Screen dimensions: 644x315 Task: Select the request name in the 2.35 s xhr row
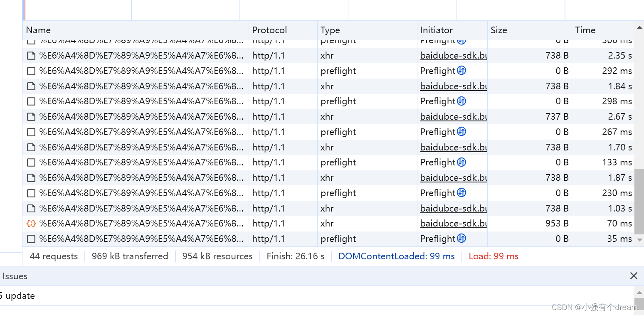(x=141, y=56)
